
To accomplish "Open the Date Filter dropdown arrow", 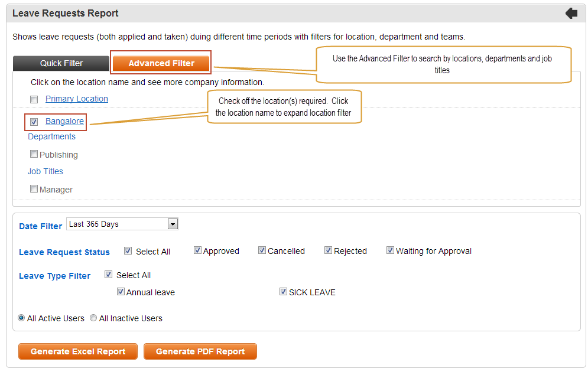I will tap(173, 224).
